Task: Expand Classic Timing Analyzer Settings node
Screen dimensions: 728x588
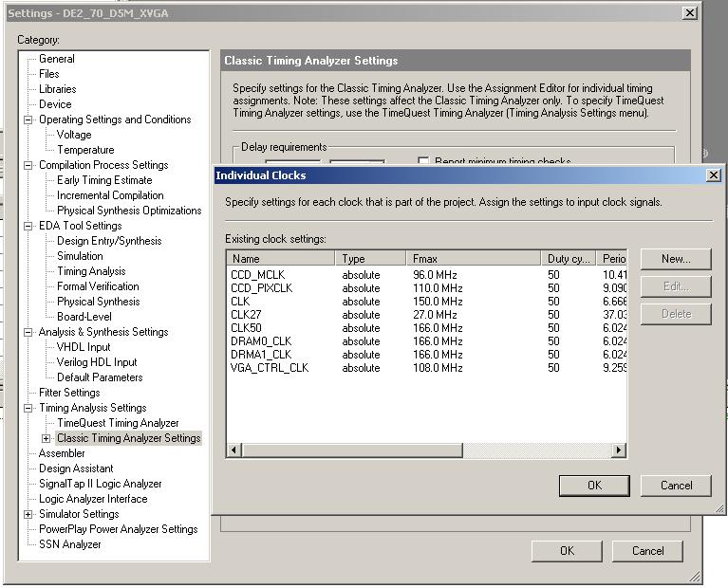Action: tap(46, 438)
